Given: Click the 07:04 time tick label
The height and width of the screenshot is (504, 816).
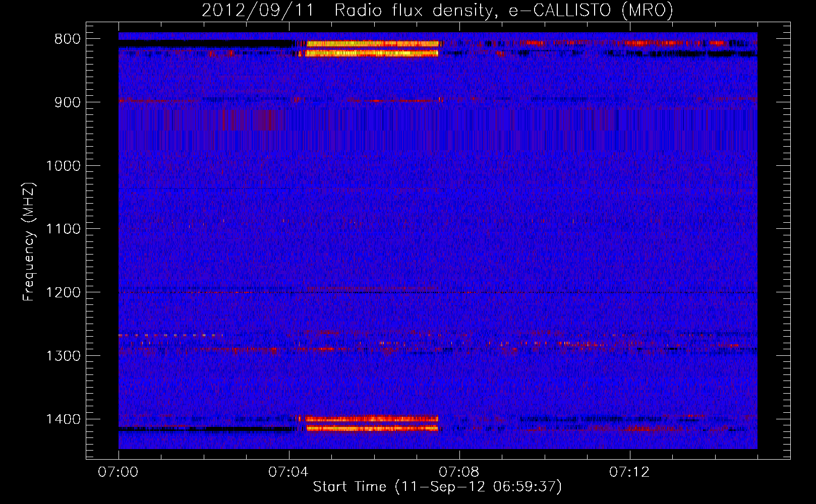Looking at the screenshot, I should (x=289, y=472).
